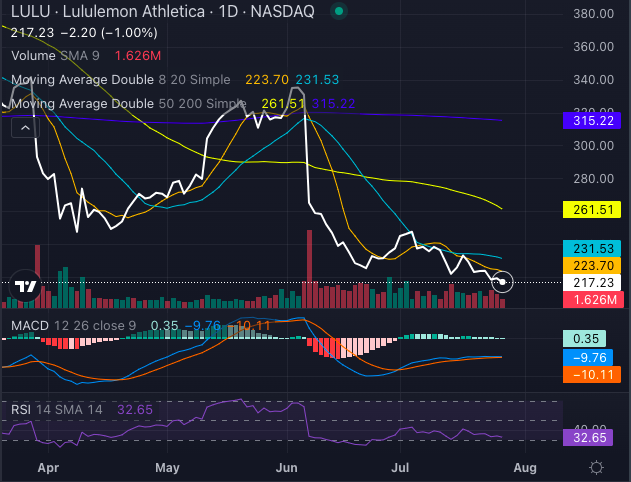Click the red 1.626M volume legend value
Image resolution: width=631 pixels, height=482 pixels.
pyautogui.click(x=138, y=56)
